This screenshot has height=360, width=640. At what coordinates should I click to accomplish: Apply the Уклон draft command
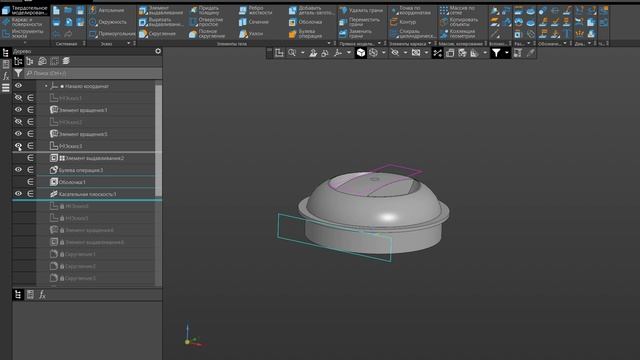251,34
